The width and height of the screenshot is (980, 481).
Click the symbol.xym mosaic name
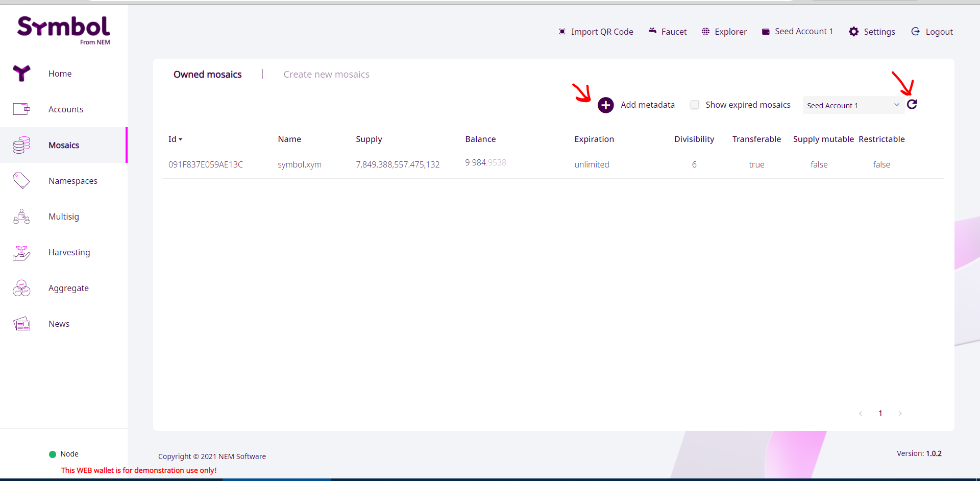tap(300, 164)
